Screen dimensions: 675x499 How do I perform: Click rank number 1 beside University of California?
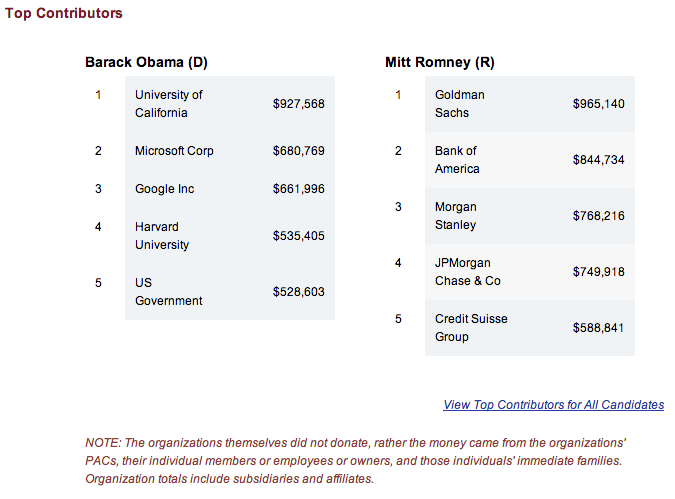pyautogui.click(x=98, y=95)
